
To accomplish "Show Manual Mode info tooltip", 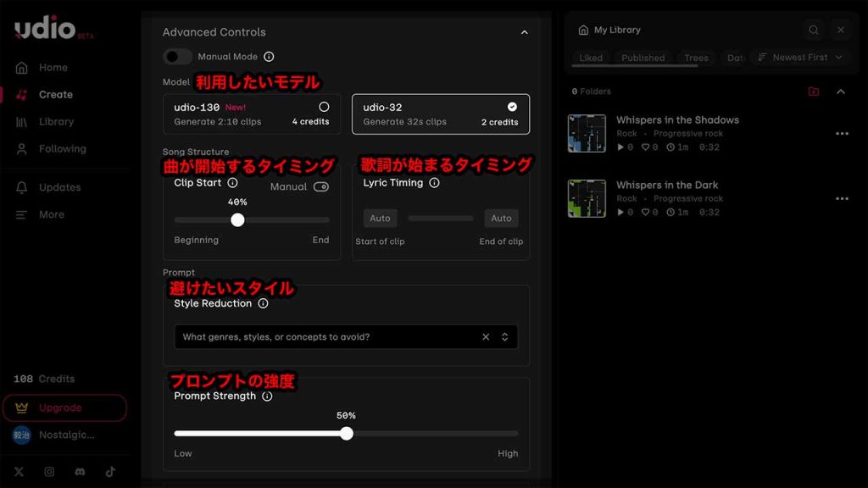I will point(269,57).
